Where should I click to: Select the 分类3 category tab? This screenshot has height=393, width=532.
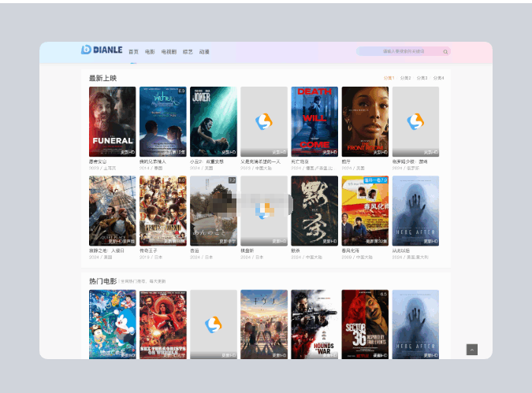422,78
